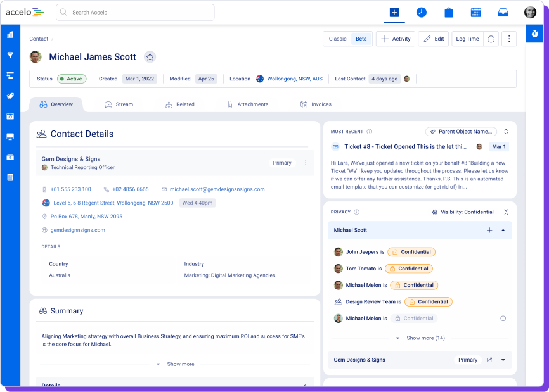This screenshot has width=549, height=392.
Task: Click the blue stopwatch button on right edge
Action: pyautogui.click(x=534, y=34)
